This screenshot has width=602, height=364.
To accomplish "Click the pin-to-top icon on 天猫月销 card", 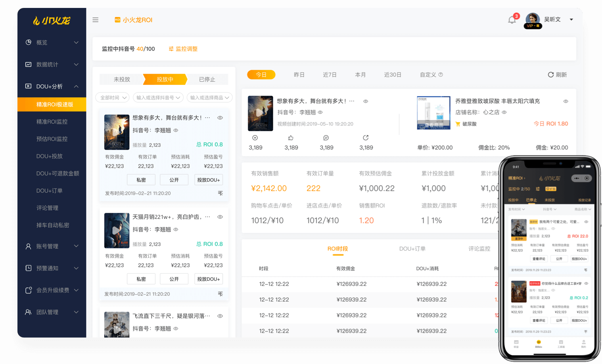I will (x=220, y=294).
